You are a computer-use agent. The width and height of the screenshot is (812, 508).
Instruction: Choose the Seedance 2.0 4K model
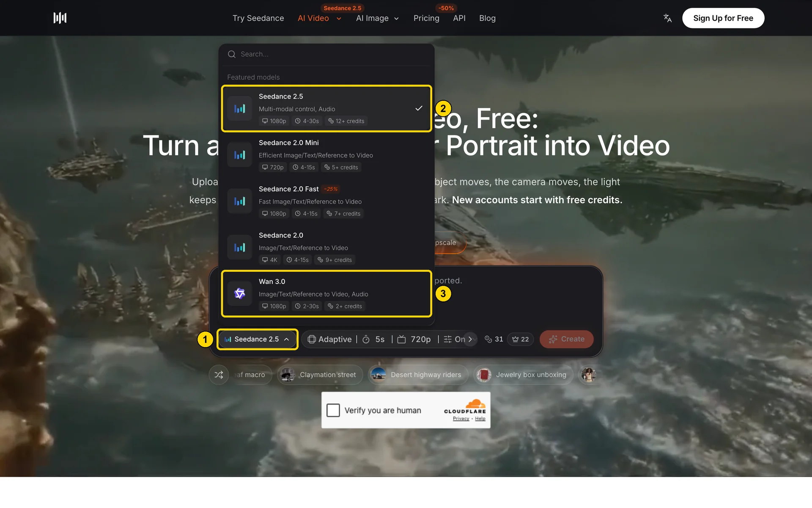[326, 247]
